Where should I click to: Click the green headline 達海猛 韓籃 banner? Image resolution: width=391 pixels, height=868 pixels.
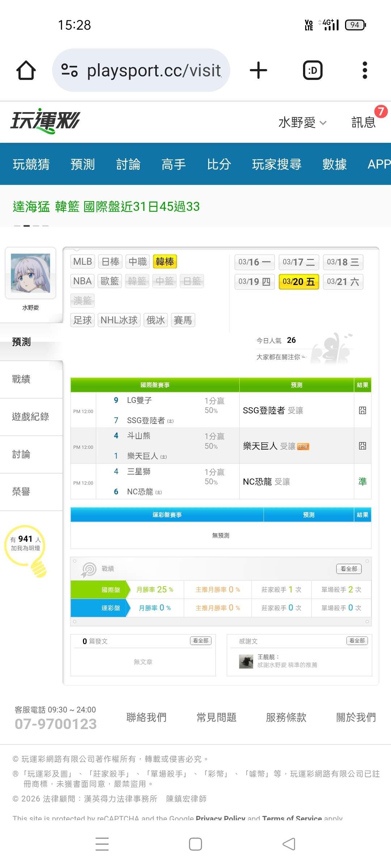pyautogui.click(x=106, y=207)
